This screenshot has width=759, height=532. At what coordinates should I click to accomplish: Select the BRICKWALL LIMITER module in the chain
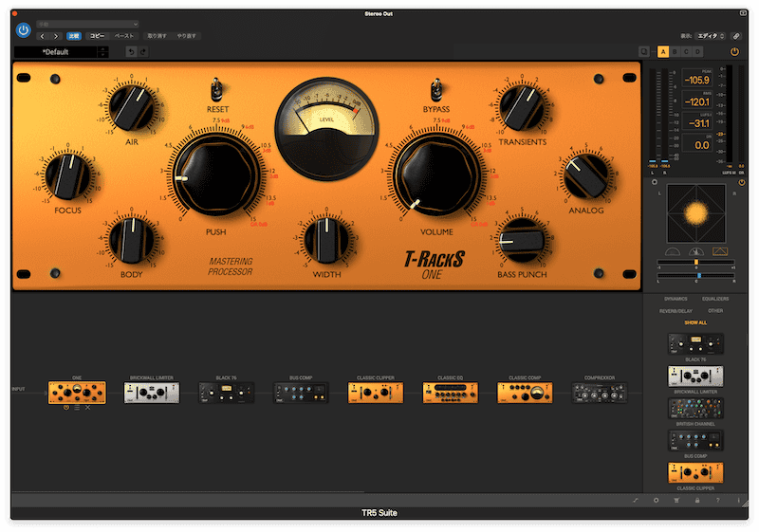pos(152,393)
